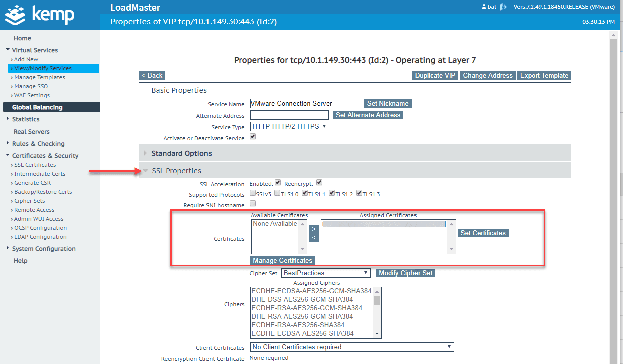Screen dimensions: 623x364
Task: Uncheck the Reencrypt checkbox
Action: point(319,183)
